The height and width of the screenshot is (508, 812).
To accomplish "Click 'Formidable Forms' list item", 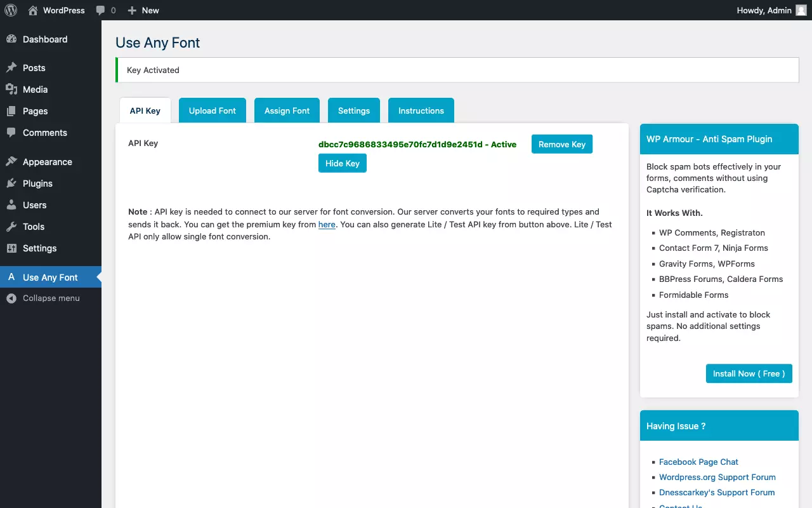I will coord(694,295).
